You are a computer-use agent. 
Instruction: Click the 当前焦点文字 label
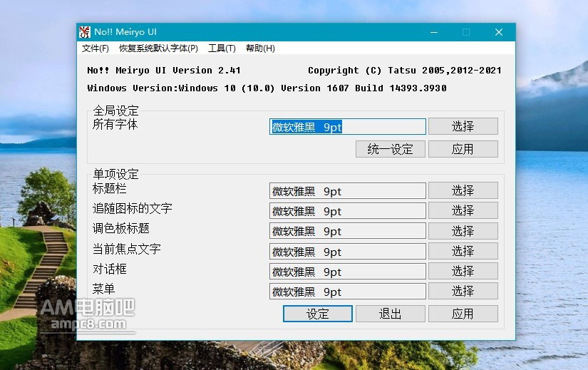click(127, 248)
